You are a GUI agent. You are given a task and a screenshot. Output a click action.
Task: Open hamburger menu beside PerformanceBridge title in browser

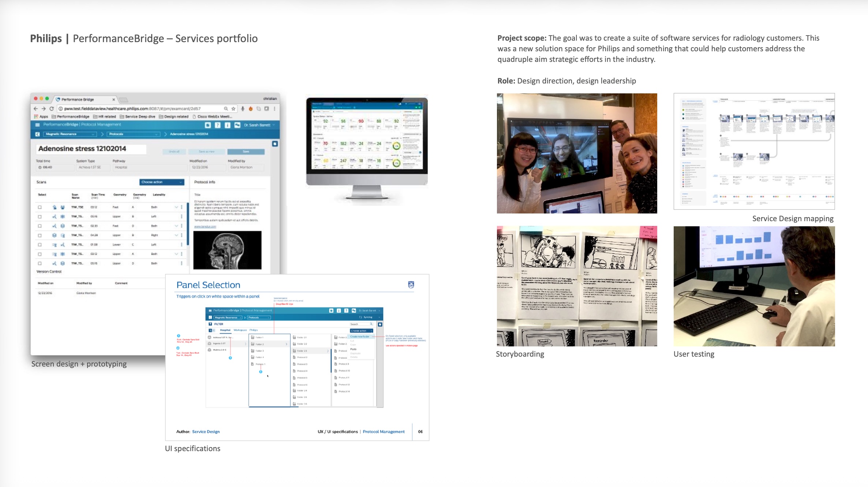click(x=37, y=125)
